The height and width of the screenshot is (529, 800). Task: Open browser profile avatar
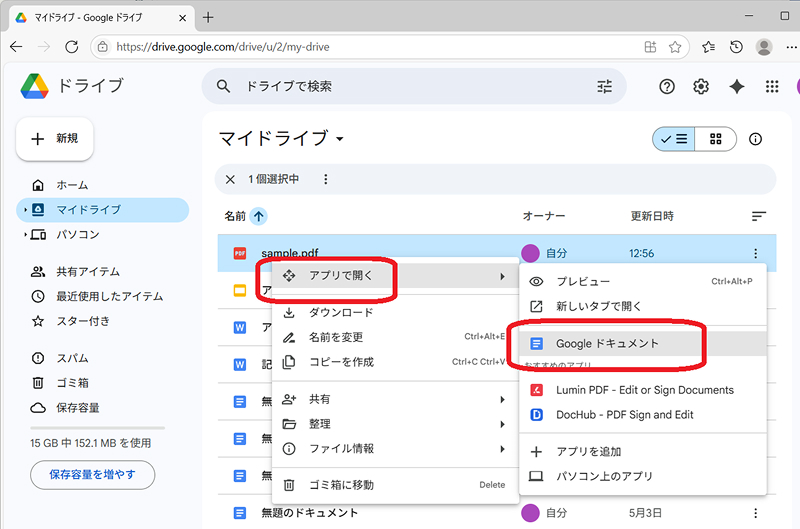764,47
